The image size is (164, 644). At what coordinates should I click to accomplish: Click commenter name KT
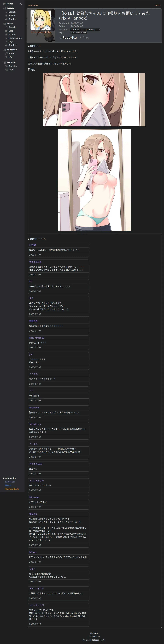(x=31, y=282)
